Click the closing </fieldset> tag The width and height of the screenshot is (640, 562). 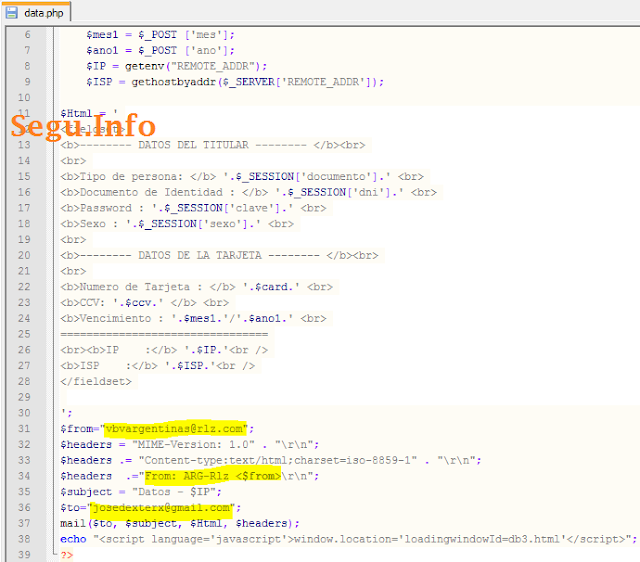(96, 382)
